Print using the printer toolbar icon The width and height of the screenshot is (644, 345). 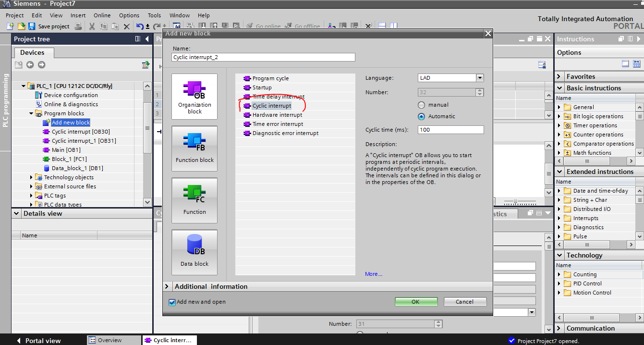coord(78,26)
